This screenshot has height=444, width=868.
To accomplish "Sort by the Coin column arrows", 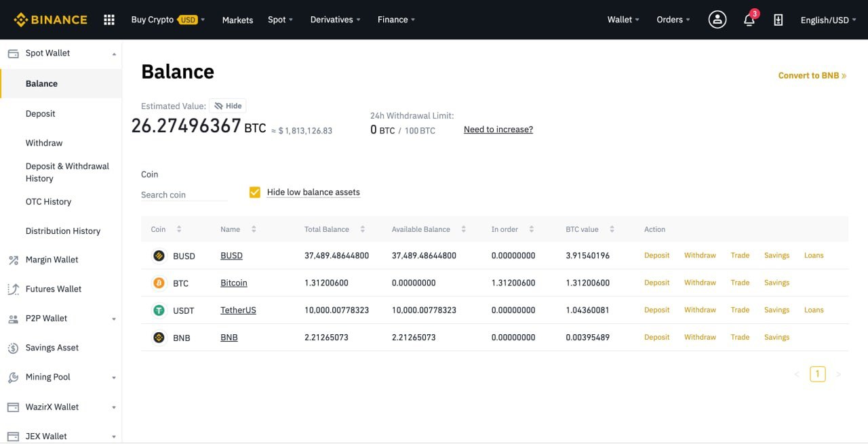I will (179, 229).
